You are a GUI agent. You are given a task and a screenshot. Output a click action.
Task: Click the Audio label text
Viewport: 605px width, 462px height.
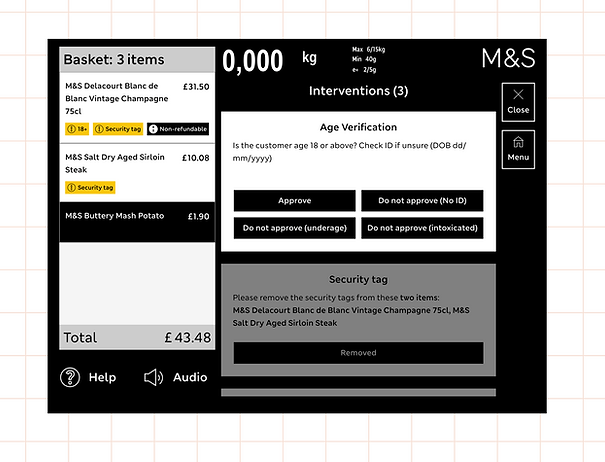click(x=190, y=377)
